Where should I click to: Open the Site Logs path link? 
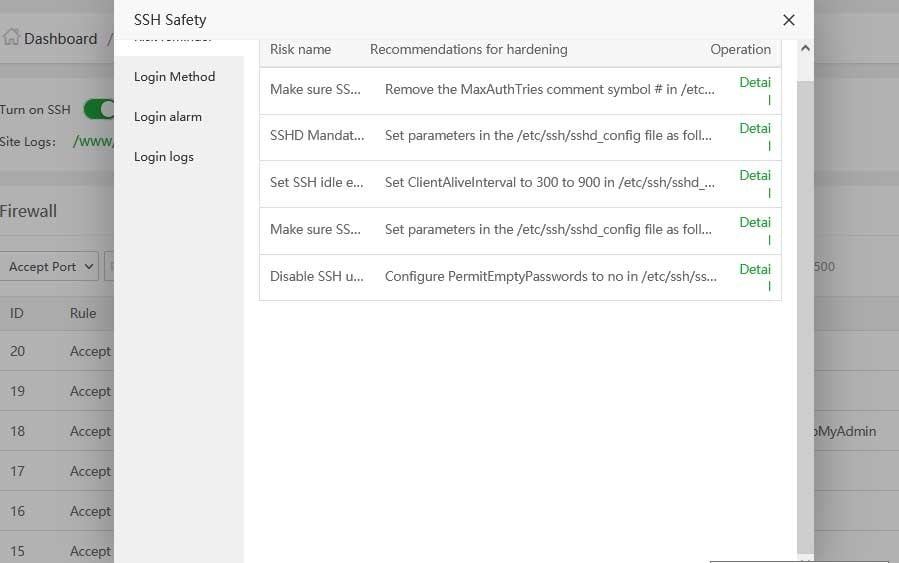click(x=93, y=142)
